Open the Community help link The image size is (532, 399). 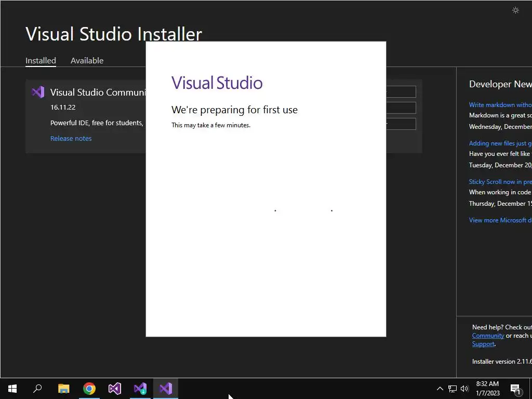[488, 336]
